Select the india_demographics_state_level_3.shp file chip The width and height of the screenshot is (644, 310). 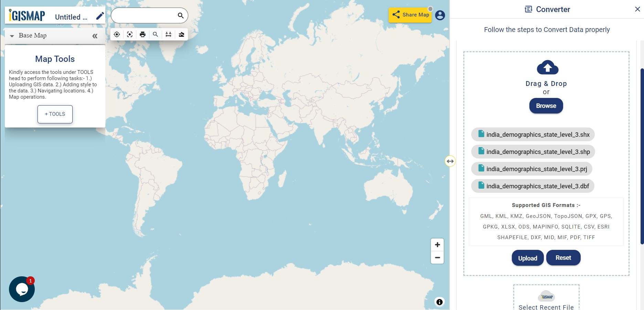(533, 152)
